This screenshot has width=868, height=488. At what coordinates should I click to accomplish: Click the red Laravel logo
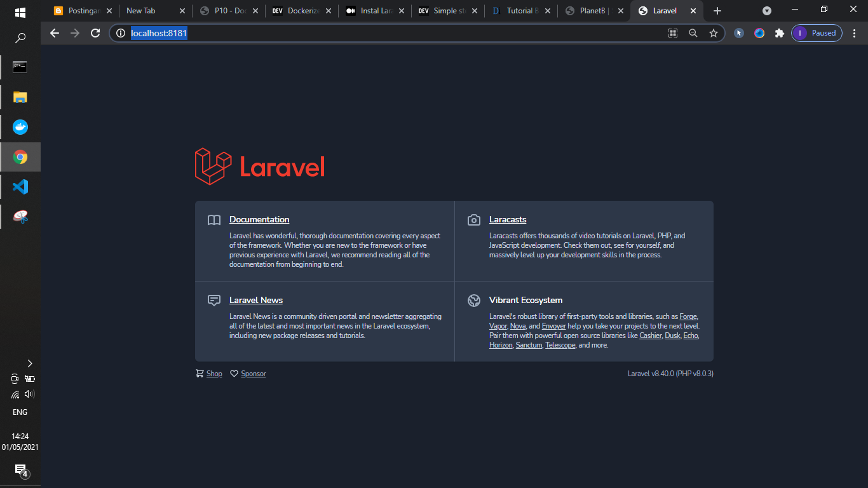pos(260,166)
